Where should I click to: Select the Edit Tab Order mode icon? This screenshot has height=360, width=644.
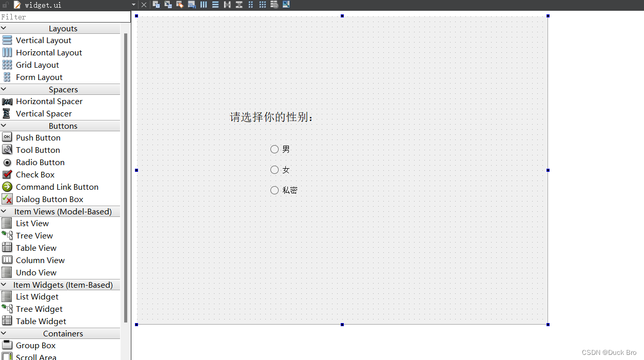[191, 5]
